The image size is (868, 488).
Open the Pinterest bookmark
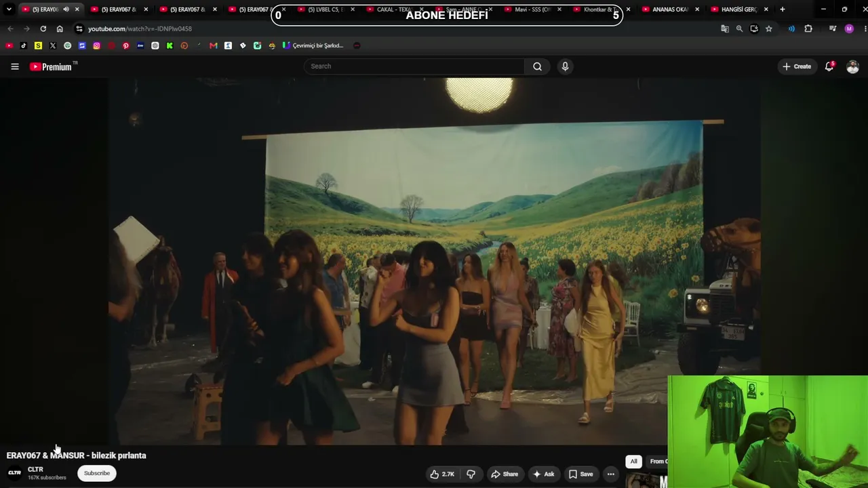[x=126, y=45]
